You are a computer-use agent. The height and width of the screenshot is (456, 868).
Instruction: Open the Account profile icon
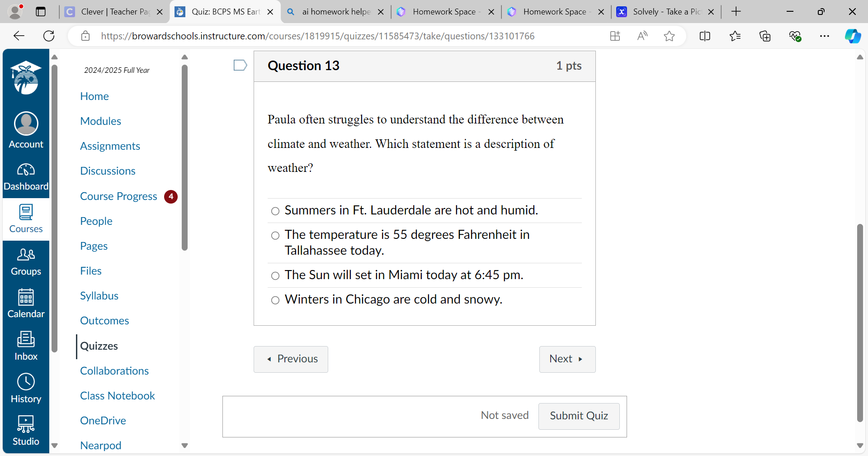point(26,130)
